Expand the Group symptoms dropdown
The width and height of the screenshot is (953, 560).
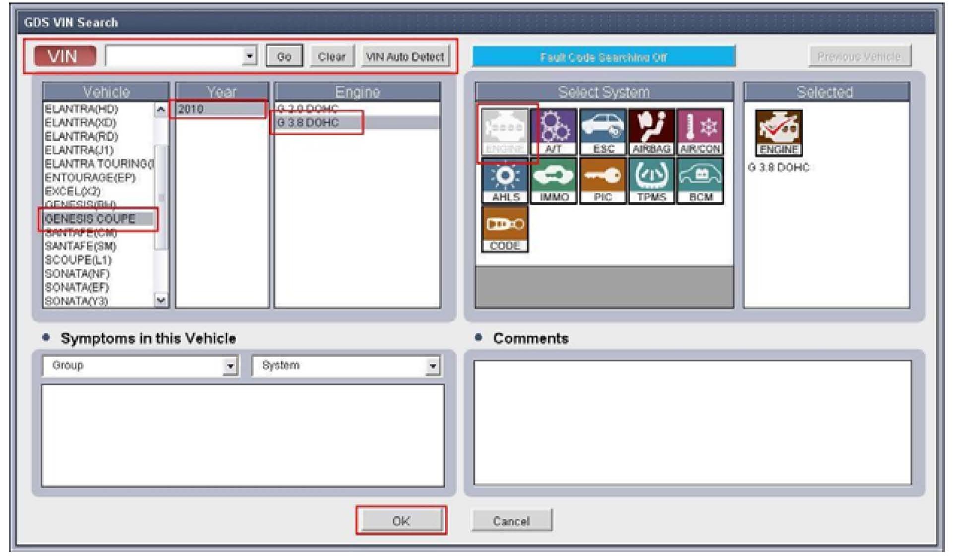(230, 366)
